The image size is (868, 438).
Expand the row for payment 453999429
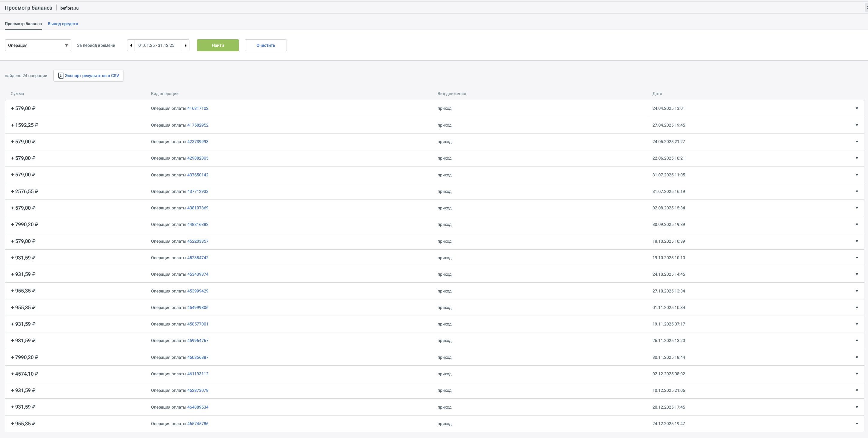tap(857, 291)
